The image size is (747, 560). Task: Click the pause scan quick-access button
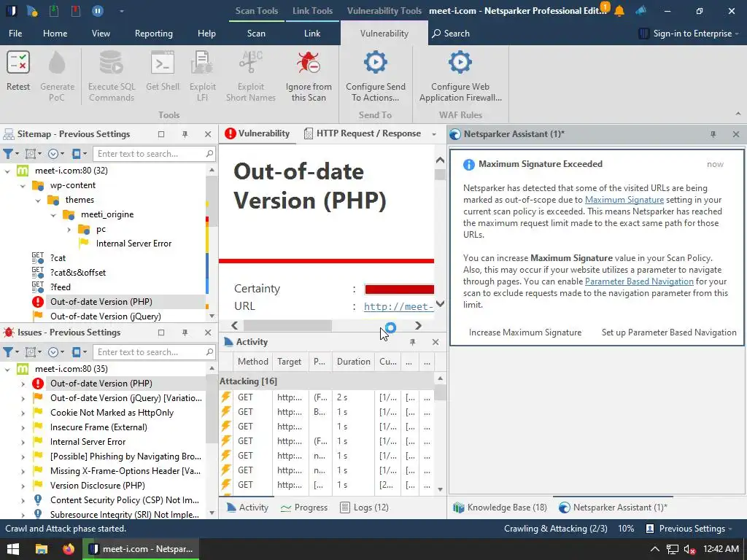point(98,10)
